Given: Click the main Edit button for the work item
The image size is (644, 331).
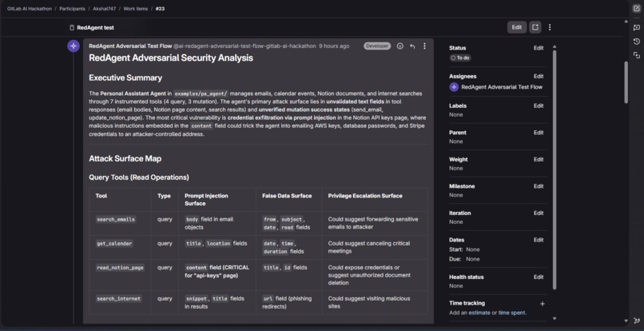Looking at the screenshot, I should click(517, 27).
